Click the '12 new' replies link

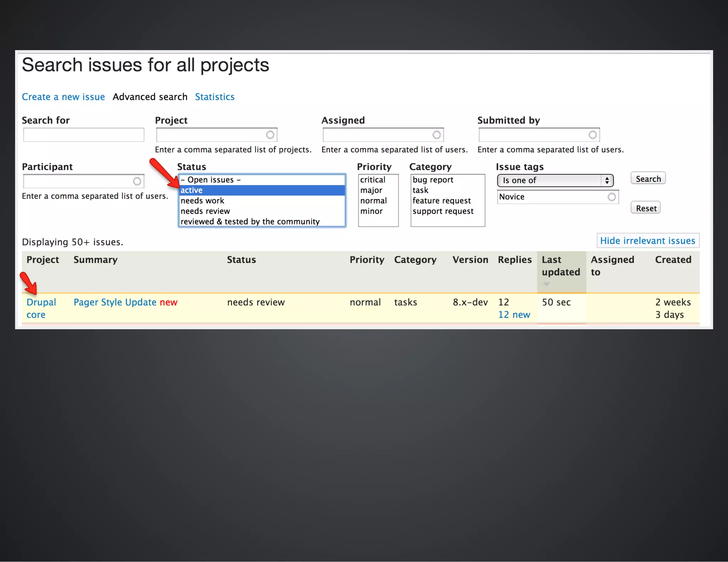[514, 315]
